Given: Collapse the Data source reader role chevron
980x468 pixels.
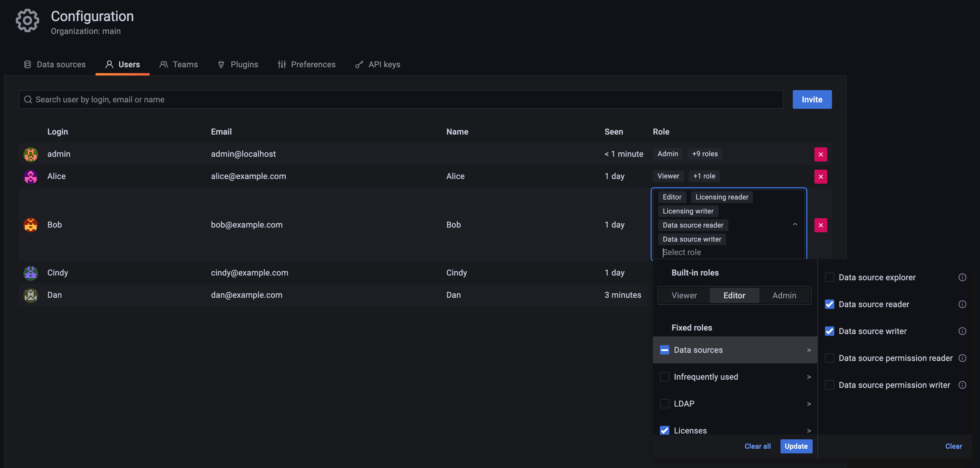Looking at the screenshot, I should click(x=795, y=224).
